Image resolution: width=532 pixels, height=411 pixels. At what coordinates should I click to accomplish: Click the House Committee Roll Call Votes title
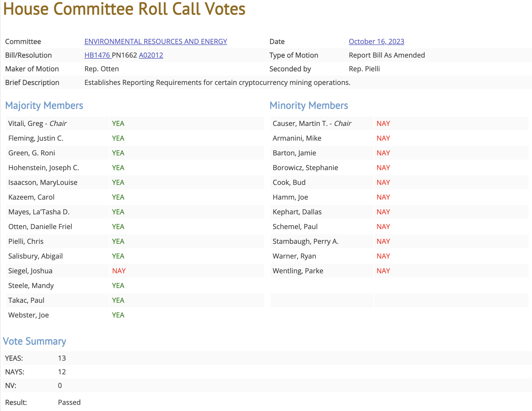(124, 9)
